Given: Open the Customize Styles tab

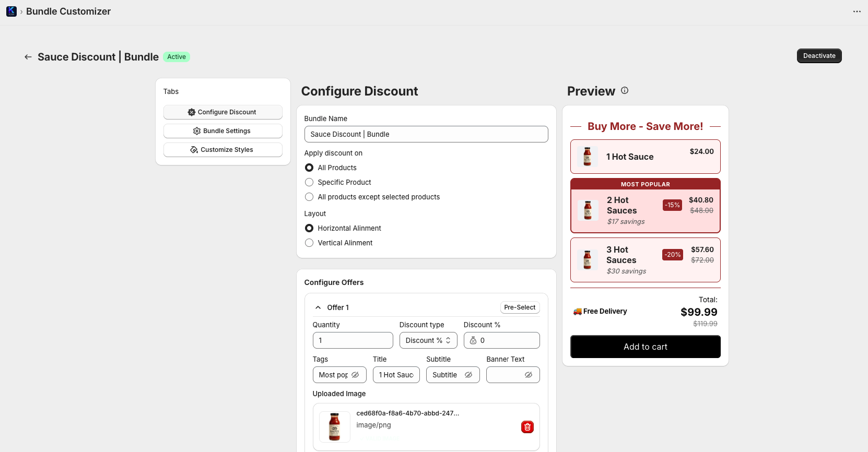Looking at the screenshot, I should click(222, 150).
